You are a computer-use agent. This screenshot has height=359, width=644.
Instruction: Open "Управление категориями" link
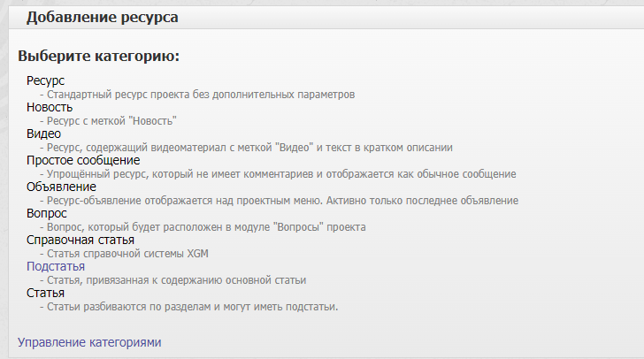[x=89, y=341]
